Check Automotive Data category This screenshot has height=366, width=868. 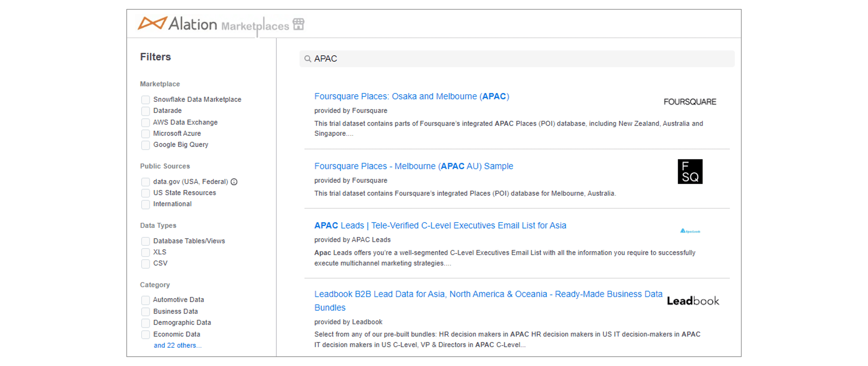pyautogui.click(x=145, y=300)
